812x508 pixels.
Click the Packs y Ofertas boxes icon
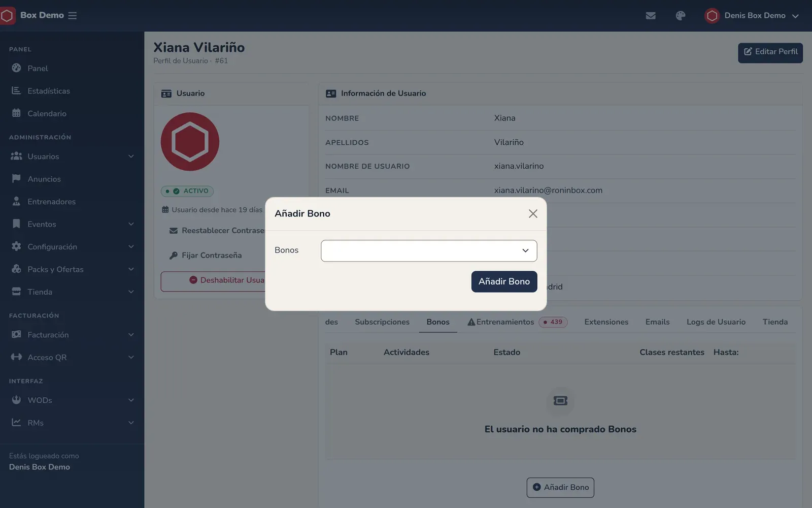[x=16, y=269]
